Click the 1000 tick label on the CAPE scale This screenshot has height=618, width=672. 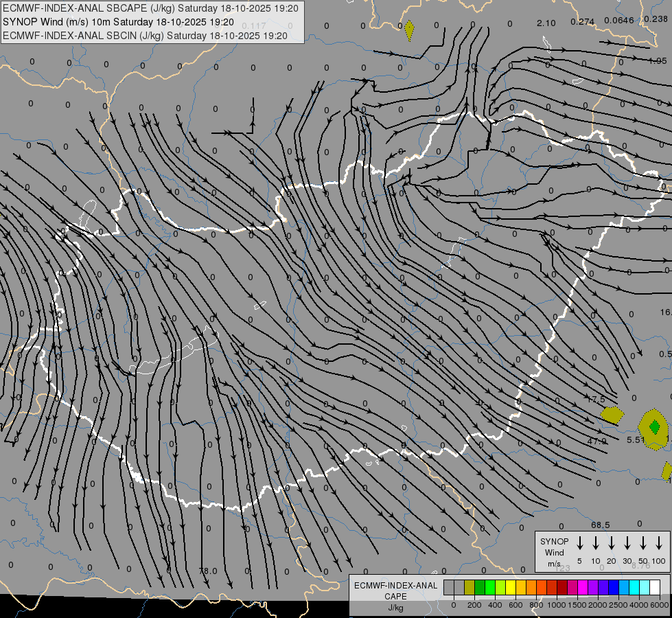[557, 605]
